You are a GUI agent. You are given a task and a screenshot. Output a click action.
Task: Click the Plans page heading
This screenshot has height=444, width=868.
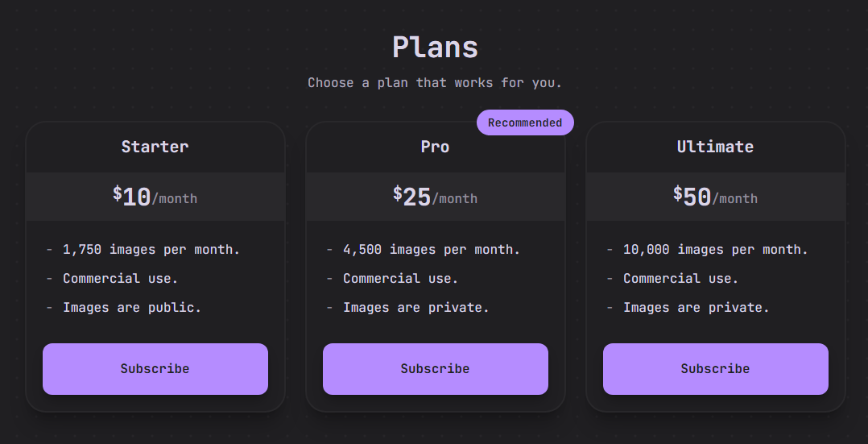point(435,48)
